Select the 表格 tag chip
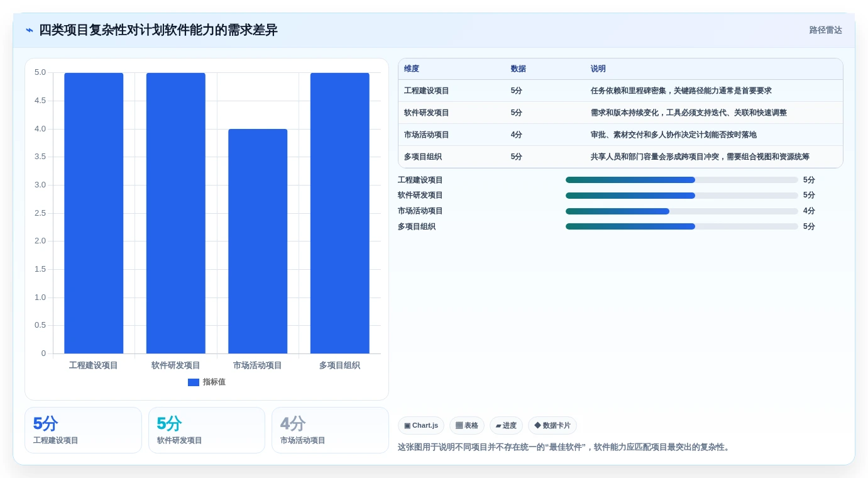Viewport: 868px width, 478px height. click(x=467, y=426)
